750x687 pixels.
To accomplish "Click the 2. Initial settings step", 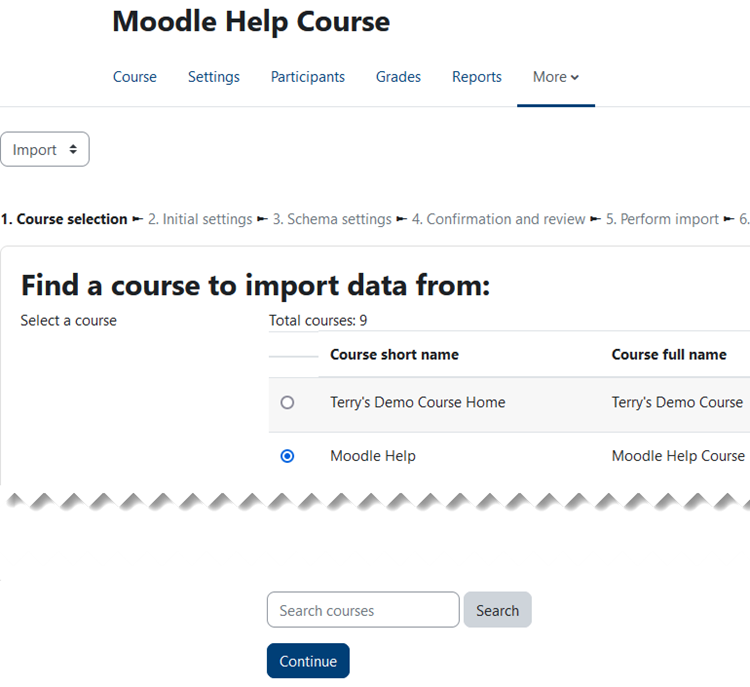I will [x=200, y=219].
